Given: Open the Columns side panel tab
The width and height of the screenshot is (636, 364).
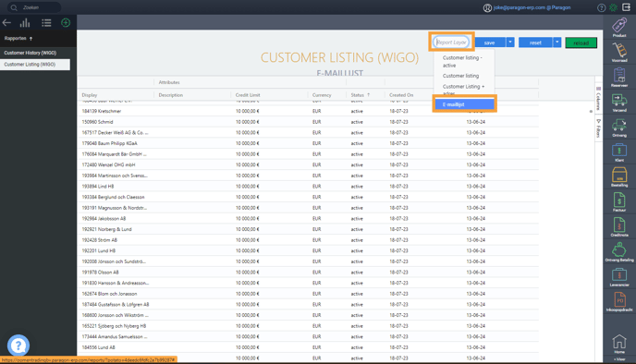Looking at the screenshot, I should pyautogui.click(x=598, y=98).
